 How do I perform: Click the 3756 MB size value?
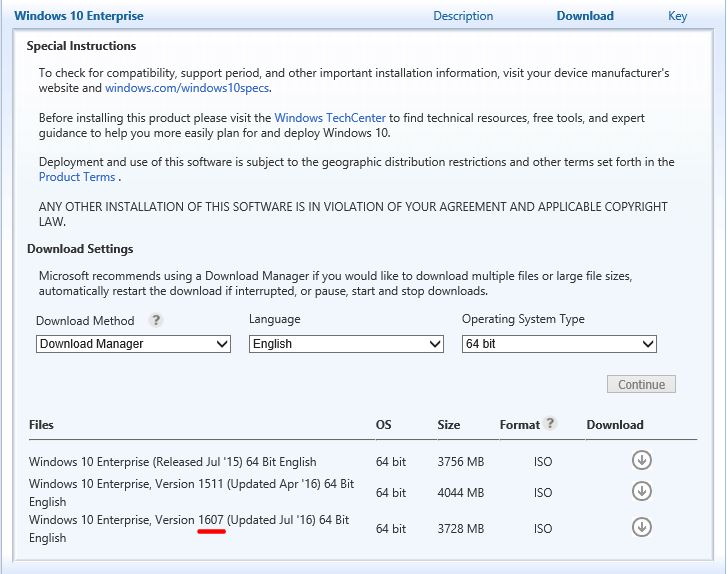(x=461, y=462)
